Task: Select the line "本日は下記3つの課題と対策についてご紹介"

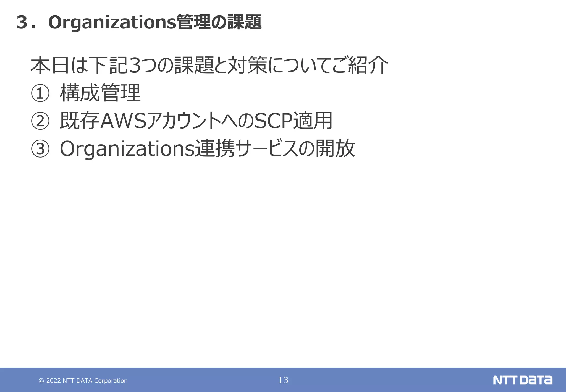Action: click(209, 65)
